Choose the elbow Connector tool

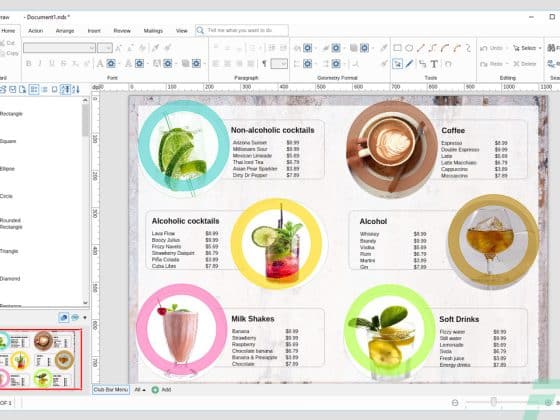click(x=422, y=64)
